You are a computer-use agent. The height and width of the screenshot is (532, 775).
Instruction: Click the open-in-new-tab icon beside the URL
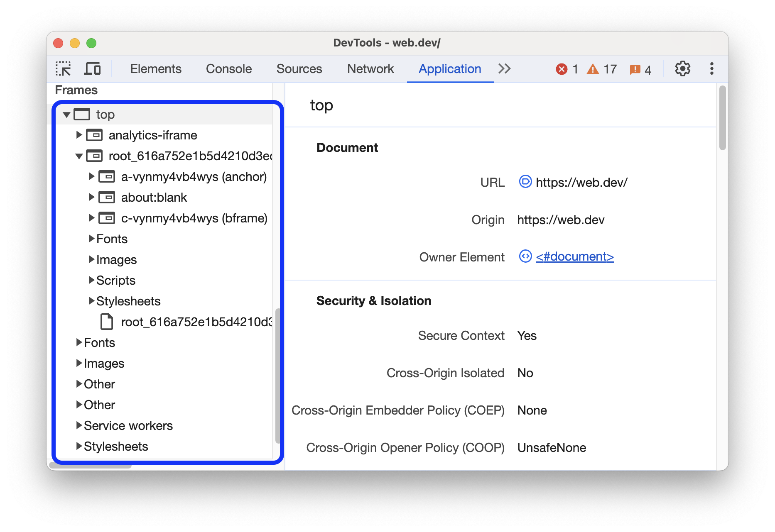pyautogui.click(x=525, y=182)
